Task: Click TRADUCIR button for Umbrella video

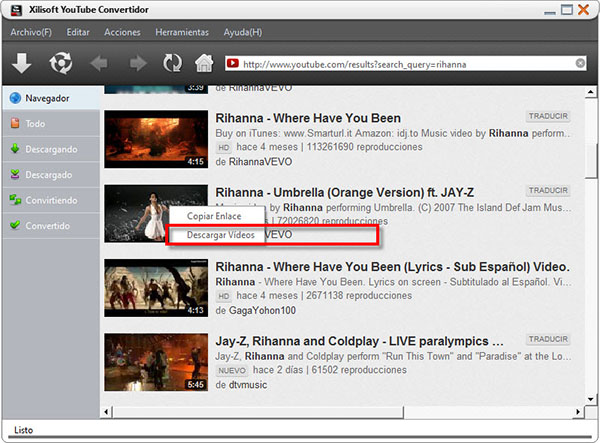Action: click(x=548, y=190)
